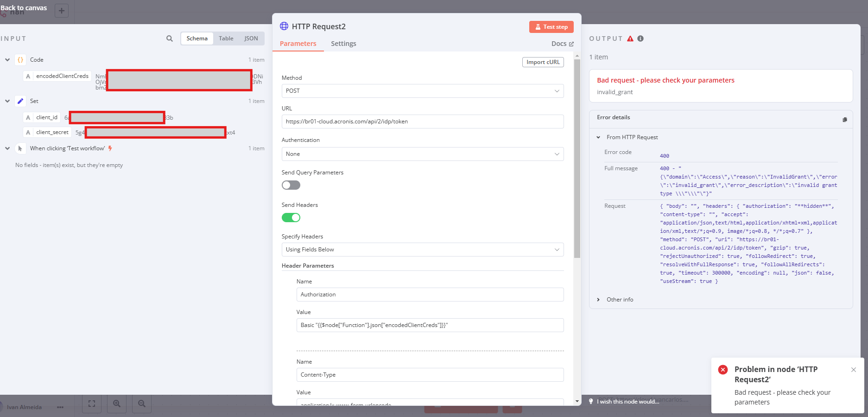Click the client_secret field label
This screenshot has width=868, height=417.
52,133
